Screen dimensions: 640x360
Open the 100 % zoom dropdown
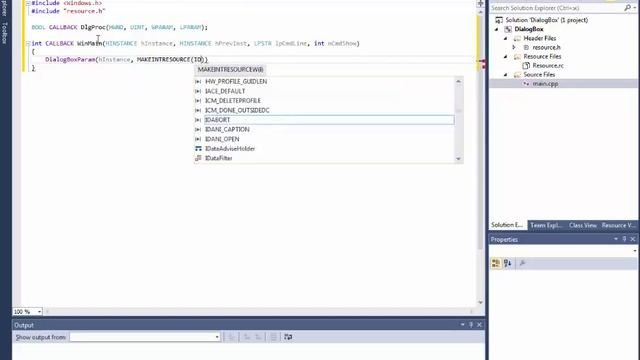point(39,312)
